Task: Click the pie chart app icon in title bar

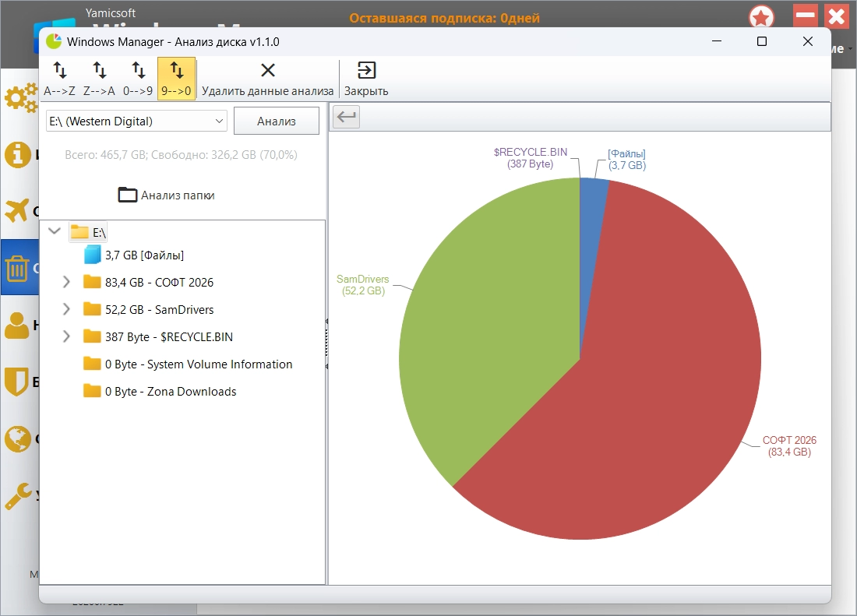Action: coord(53,41)
